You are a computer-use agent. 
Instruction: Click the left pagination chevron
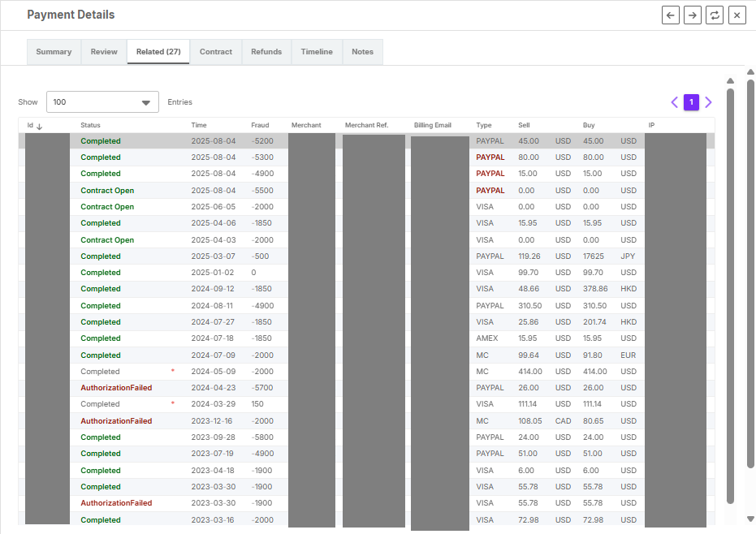(674, 101)
